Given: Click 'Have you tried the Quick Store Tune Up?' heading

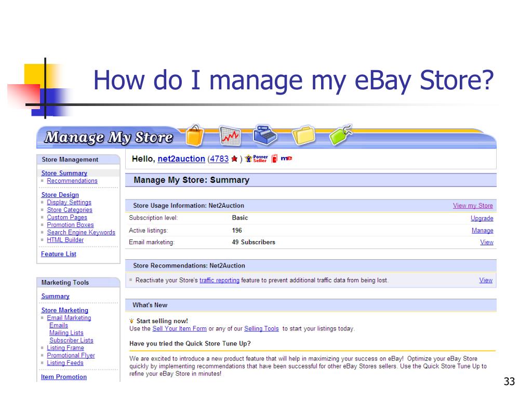Looking at the screenshot, I should click(x=190, y=344).
